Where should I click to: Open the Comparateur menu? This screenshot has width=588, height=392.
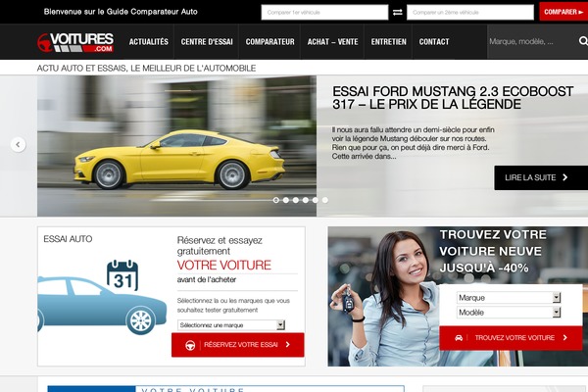[x=270, y=41]
